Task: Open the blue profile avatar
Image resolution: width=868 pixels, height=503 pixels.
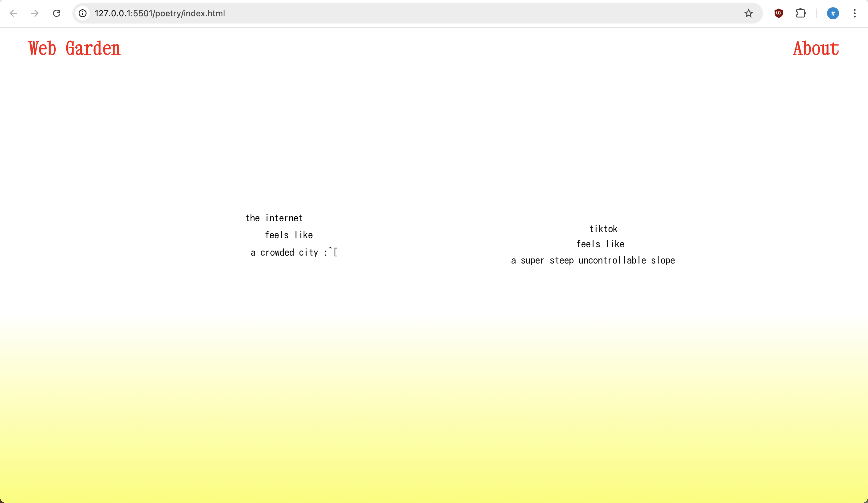Action: tap(832, 14)
